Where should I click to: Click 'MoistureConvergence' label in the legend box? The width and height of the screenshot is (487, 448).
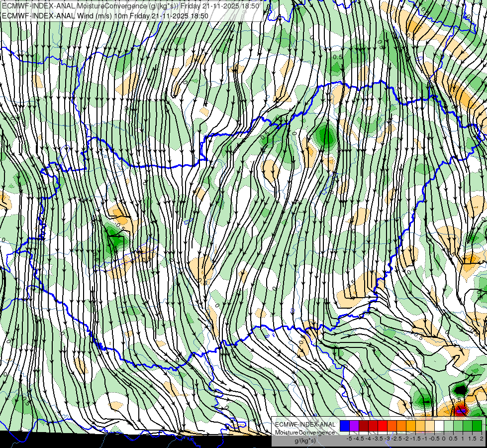click(x=305, y=433)
